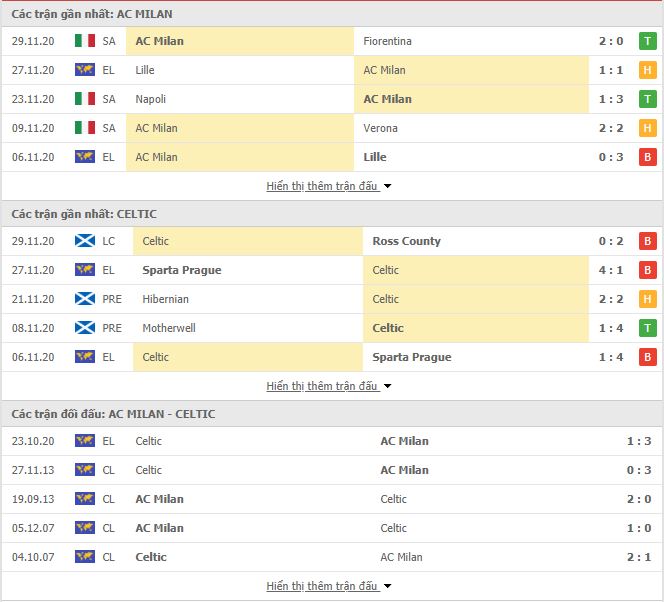This screenshot has height=602, width=664.
Task: Show more head-to-head AC Milan–Celtic matches
Action: tap(329, 586)
